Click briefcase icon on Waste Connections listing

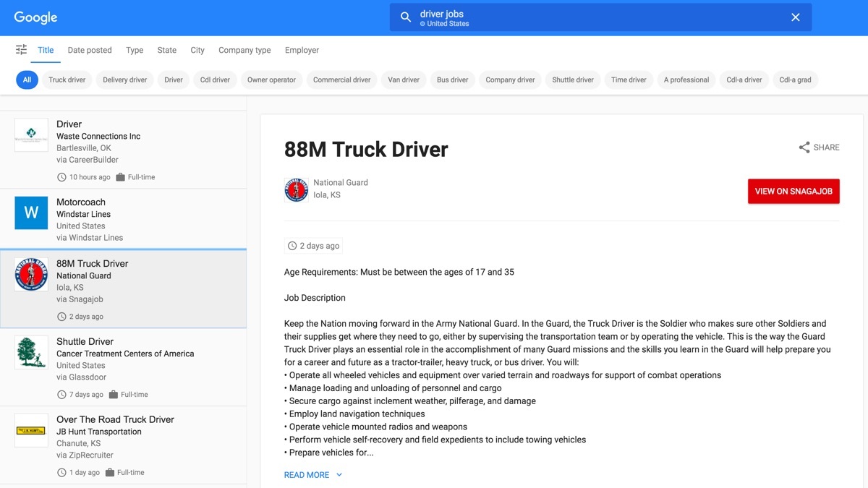click(x=120, y=177)
